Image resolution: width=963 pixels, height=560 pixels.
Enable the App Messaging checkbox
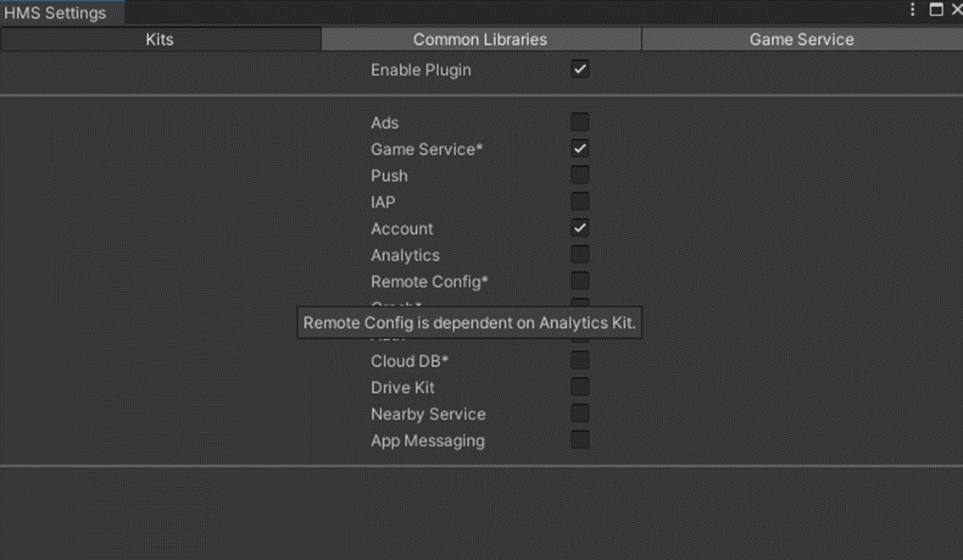[x=580, y=440]
